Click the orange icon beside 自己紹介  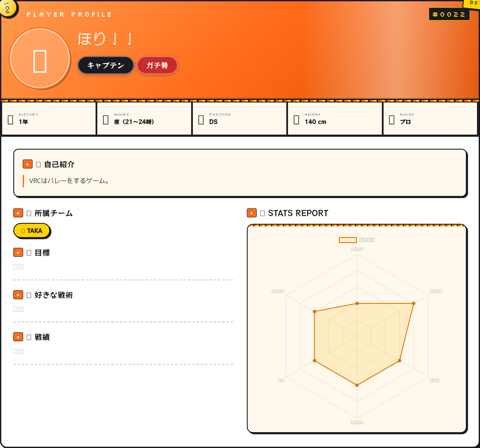[27, 164]
